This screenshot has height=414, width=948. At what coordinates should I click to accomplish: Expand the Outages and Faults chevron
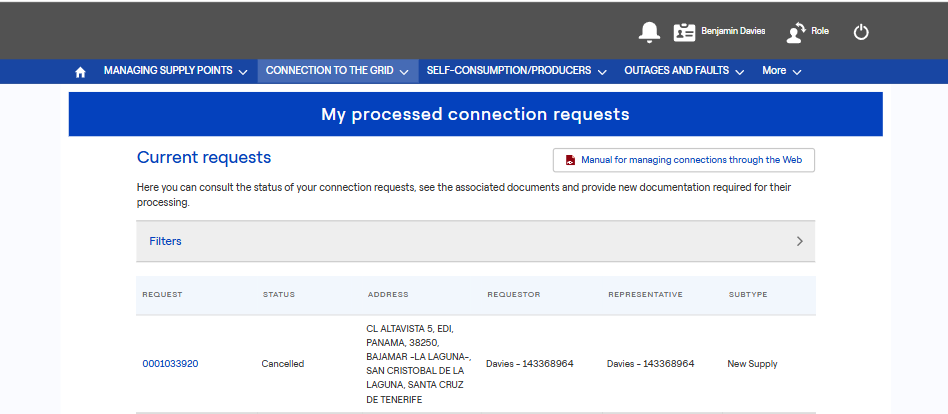point(739,72)
